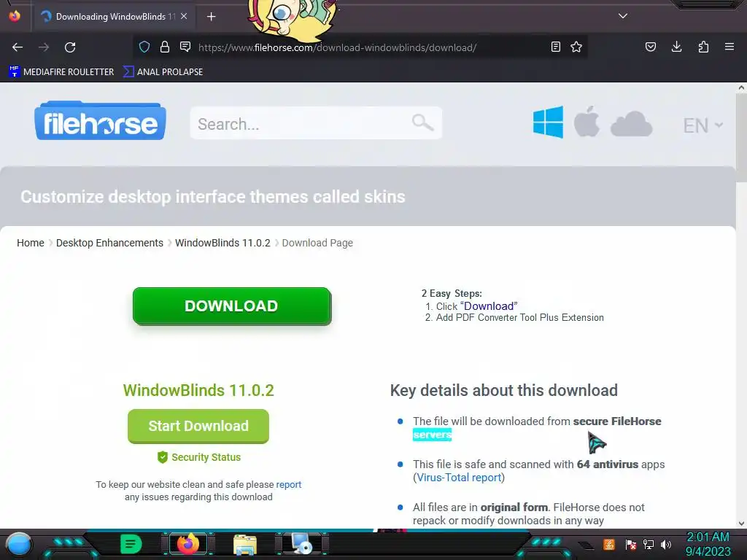Expand the list all tabs chevron
747x560 pixels.
[623, 16]
